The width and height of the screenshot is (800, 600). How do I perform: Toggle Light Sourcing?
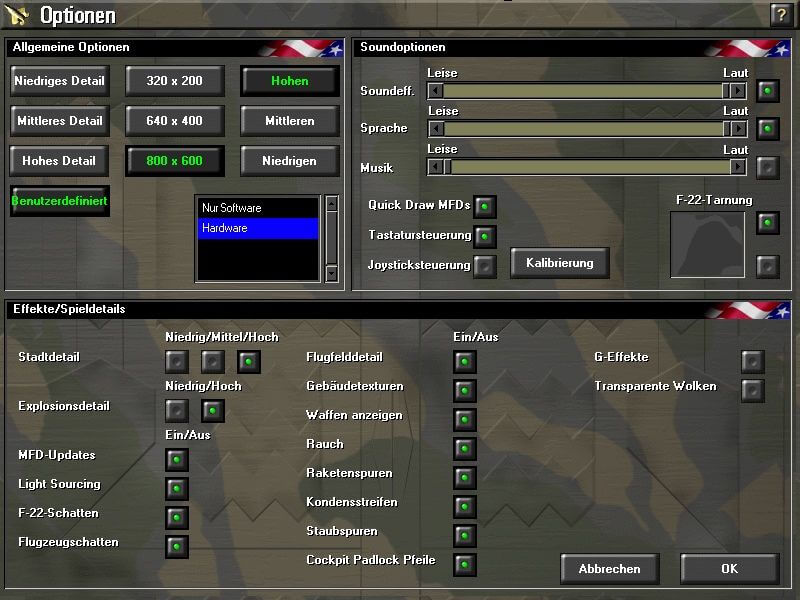(177, 489)
